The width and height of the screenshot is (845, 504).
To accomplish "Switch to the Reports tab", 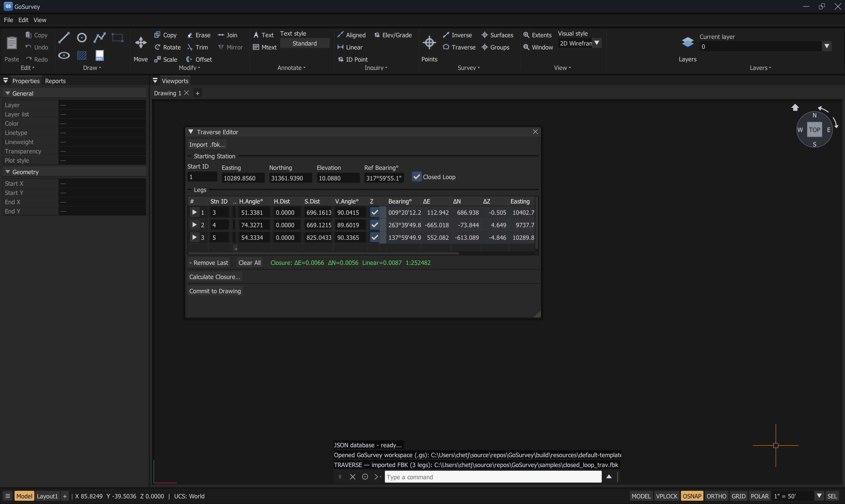I will tap(55, 81).
